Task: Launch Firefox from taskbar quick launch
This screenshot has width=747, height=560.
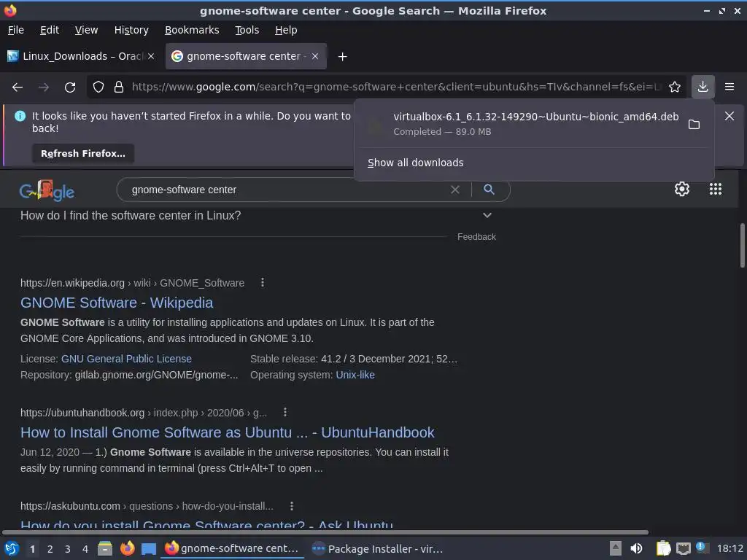Action: tap(127, 548)
